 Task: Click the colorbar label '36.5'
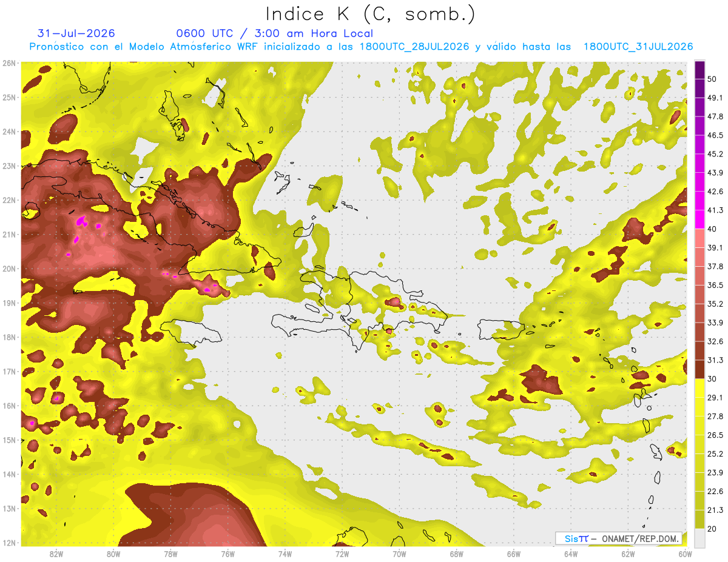click(715, 285)
